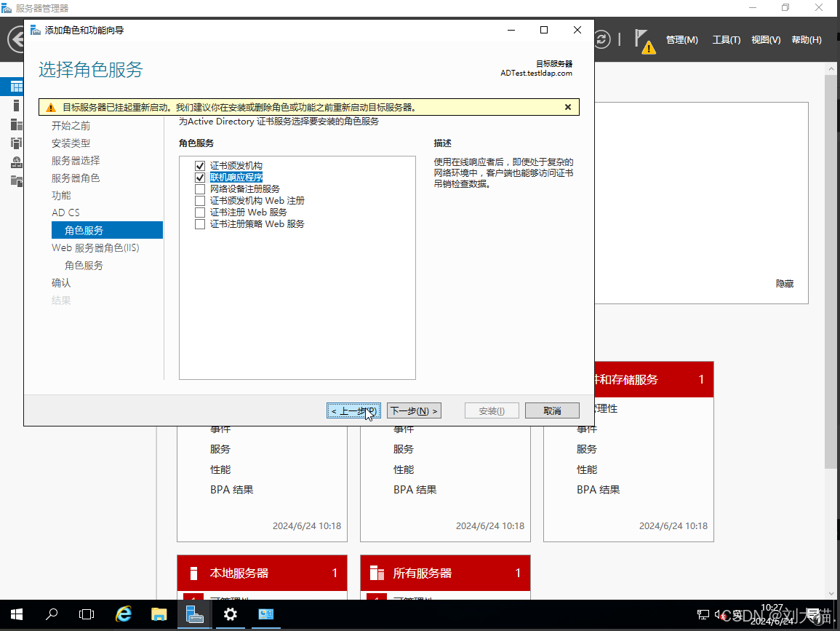Open 性能 in middle role tile
Viewport: 840px width, 631px height.
click(x=404, y=469)
